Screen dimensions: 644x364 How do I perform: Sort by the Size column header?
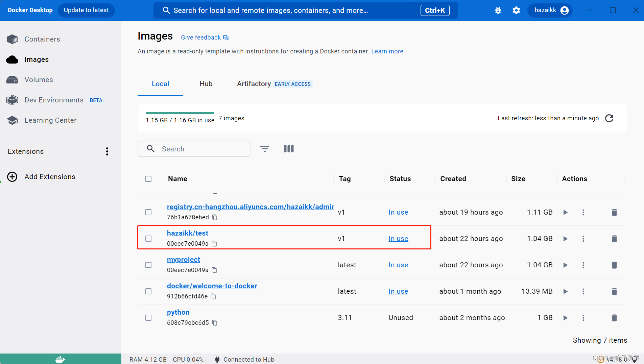pyautogui.click(x=518, y=179)
